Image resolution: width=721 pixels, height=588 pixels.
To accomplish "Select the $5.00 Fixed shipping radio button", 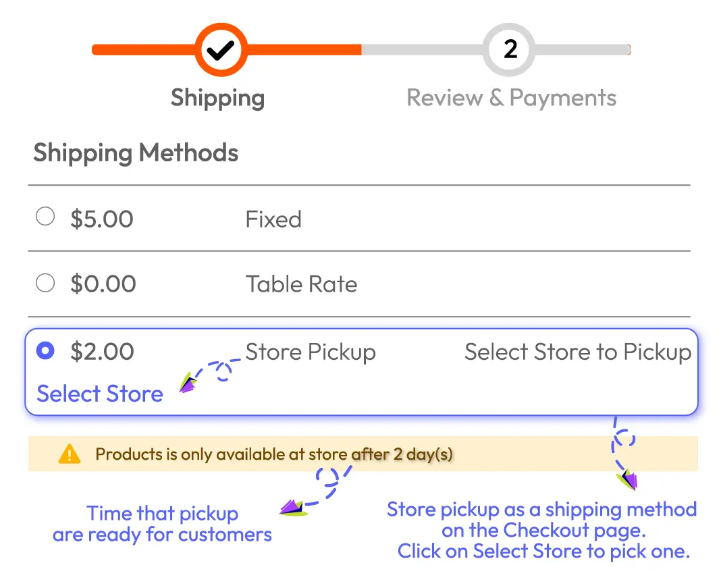I will click(45, 216).
